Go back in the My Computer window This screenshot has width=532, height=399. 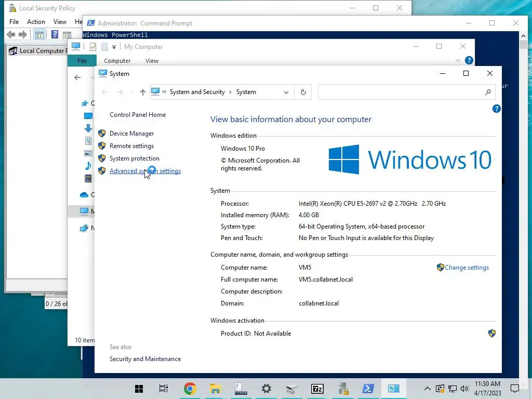[77, 77]
